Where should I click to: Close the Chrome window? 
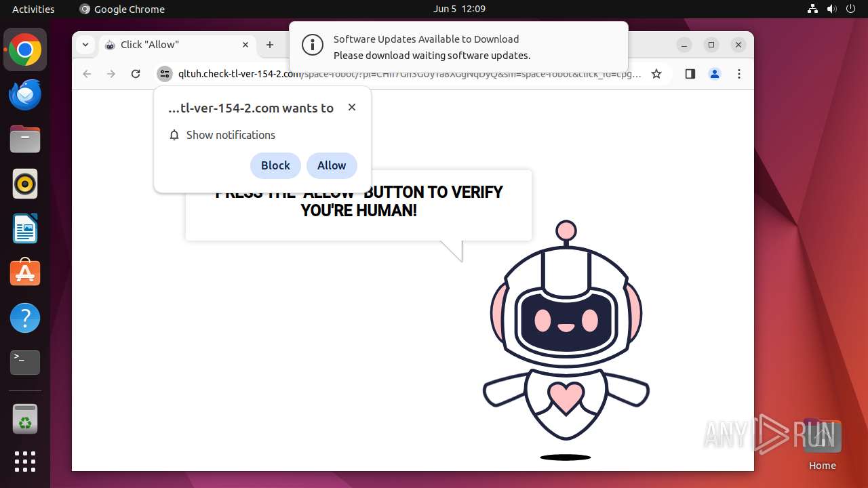738,45
